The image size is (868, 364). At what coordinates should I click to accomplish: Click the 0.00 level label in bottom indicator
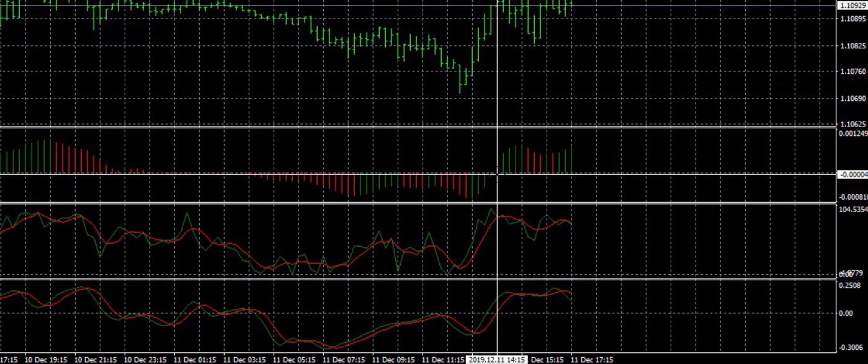click(x=845, y=313)
